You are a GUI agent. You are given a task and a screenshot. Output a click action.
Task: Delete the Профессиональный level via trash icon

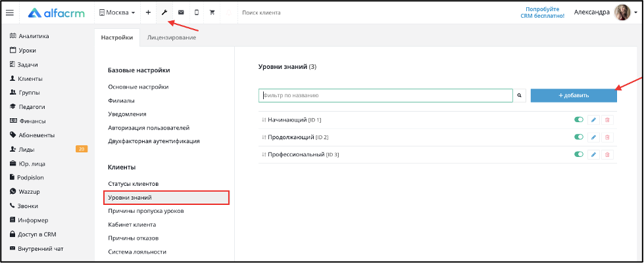pyautogui.click(x=607, y=154)
